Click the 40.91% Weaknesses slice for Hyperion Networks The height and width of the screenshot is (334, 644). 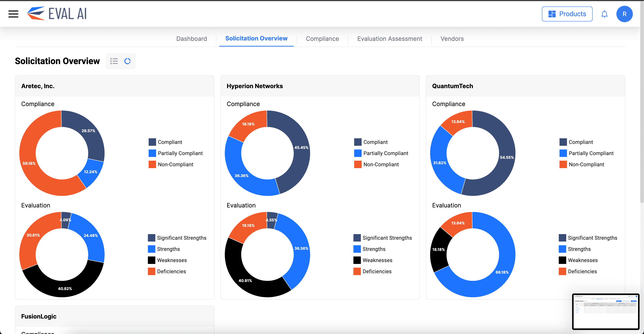pos(245,280)
